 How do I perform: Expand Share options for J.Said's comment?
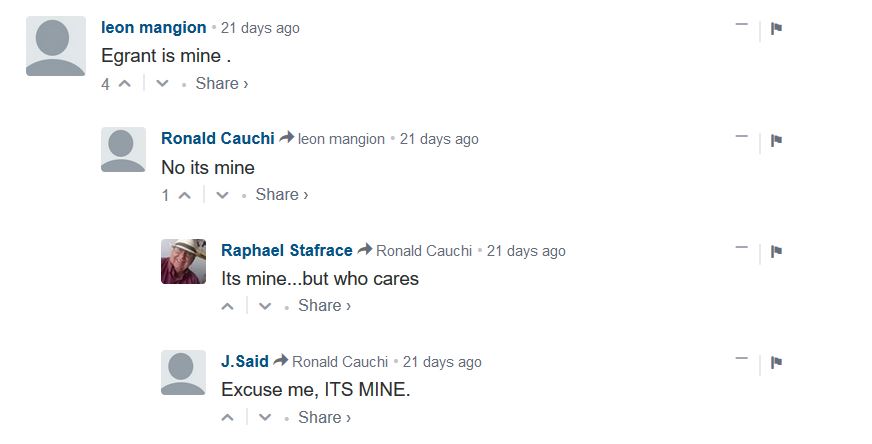coord(324,417)
